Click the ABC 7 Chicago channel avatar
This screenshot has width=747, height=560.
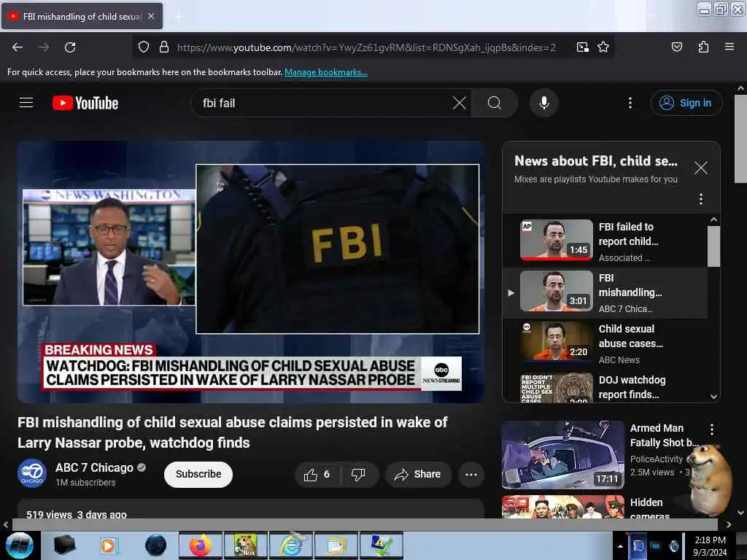point(32,474)
